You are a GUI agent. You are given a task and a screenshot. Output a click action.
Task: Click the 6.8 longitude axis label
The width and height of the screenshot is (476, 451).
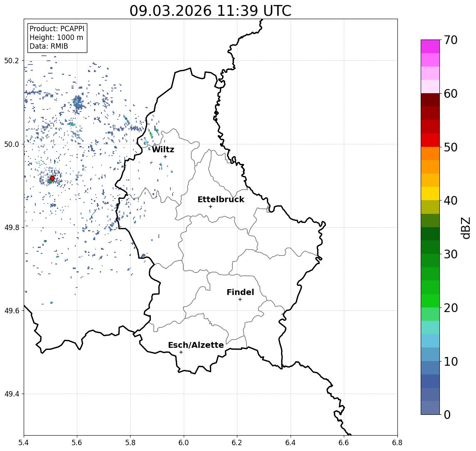[397, 443]
